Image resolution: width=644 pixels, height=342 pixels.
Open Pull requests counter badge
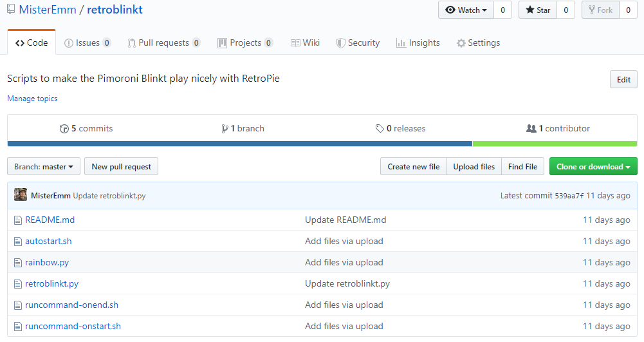click(x=196, y=43)
